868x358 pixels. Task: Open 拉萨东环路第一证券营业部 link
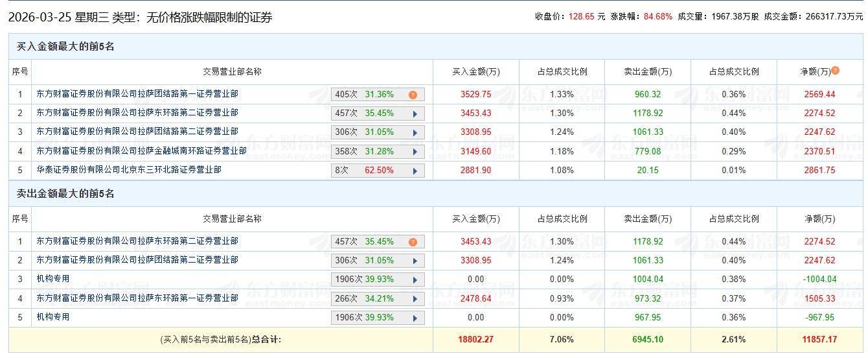coord(137,298)
